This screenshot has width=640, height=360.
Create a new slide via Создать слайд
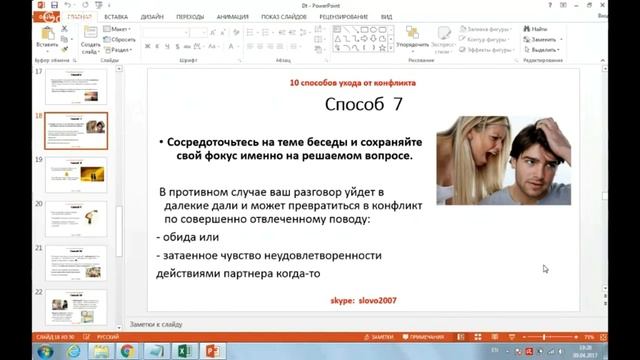tap(90, 40)
